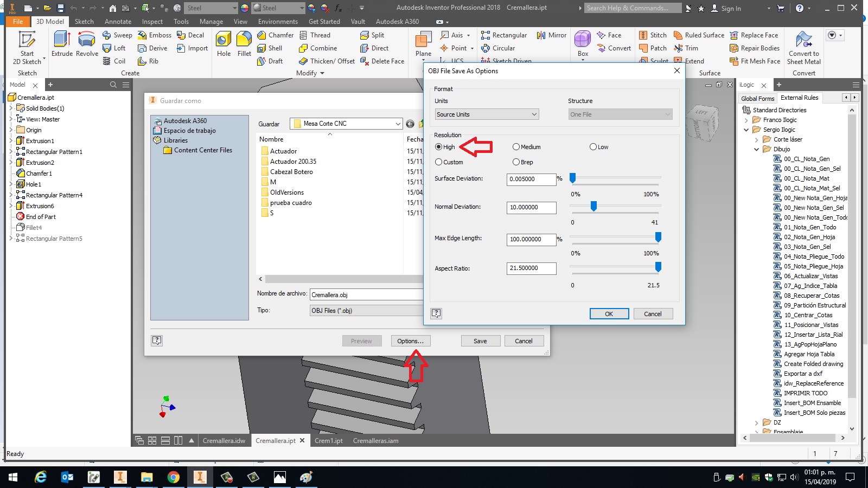The image size is (868, 488).
Task: Select the Fillet tool
Action: pos(244,43)
